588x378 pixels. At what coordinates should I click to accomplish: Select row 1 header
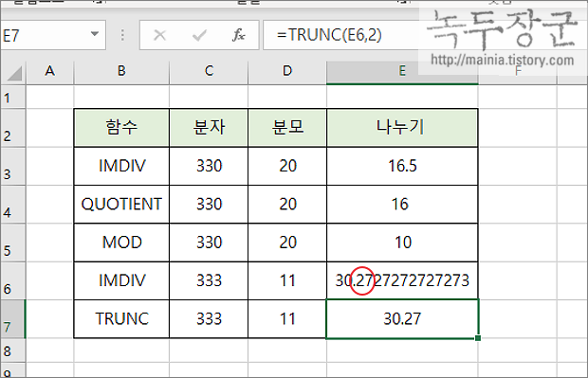click(x=12, y=98)
